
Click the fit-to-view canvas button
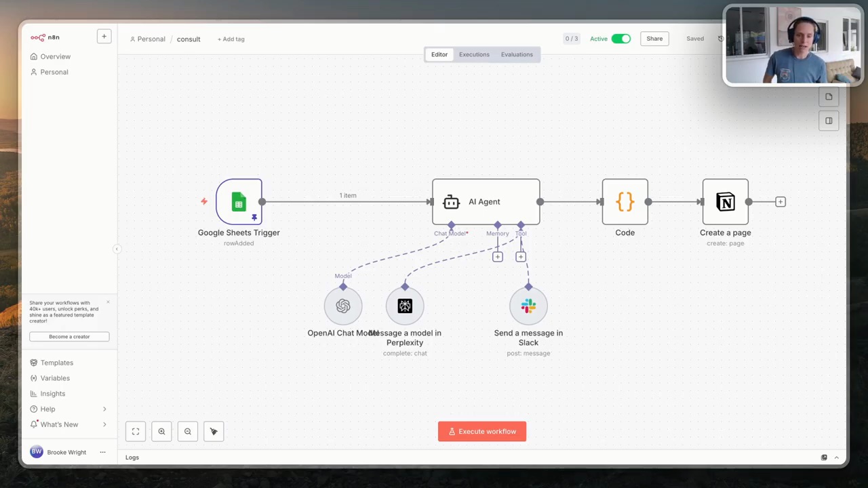(x=136, y=431)
